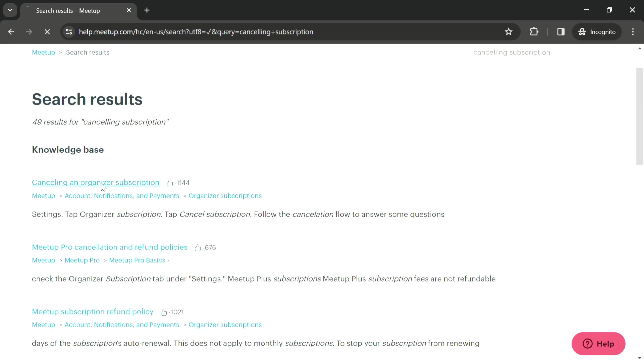The height and width of the screenshot is (362, 644).
Task: Bookmark this page with the star icon
Action: click(x=508, y=32)
